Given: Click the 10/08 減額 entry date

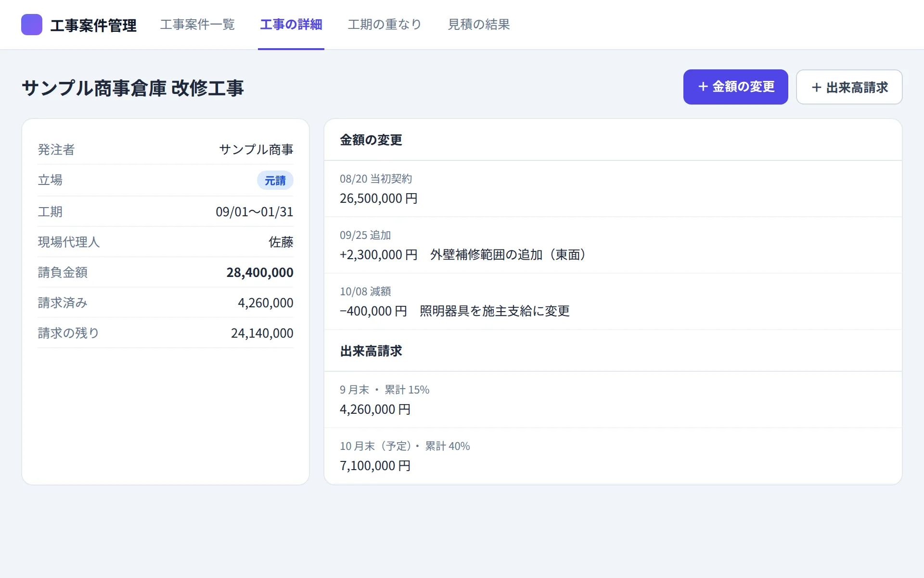Looking at the screenshot, I should click(x=365, y=291).
